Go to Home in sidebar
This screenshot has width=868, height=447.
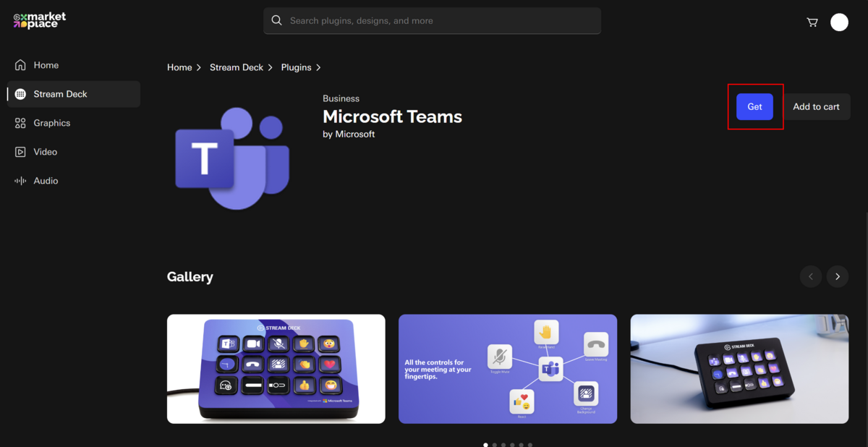74,65
